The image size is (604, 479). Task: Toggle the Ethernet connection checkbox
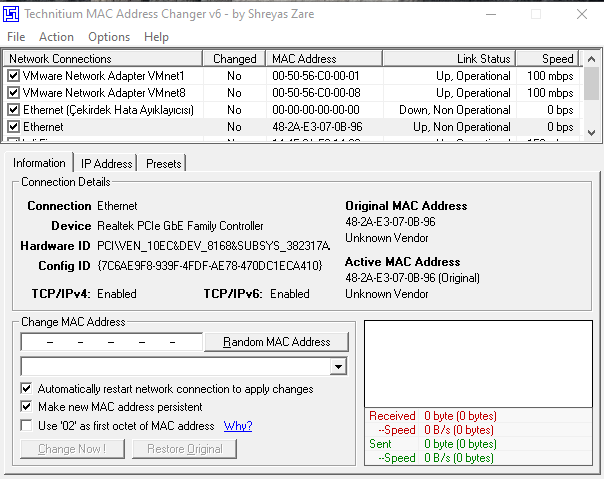tap(13, 127)
